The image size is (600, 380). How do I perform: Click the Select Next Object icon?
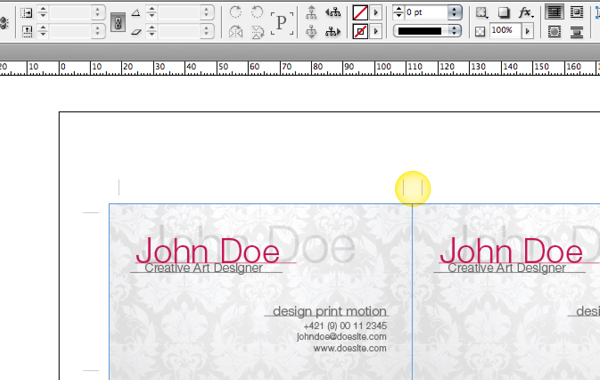tap(333, 32)
